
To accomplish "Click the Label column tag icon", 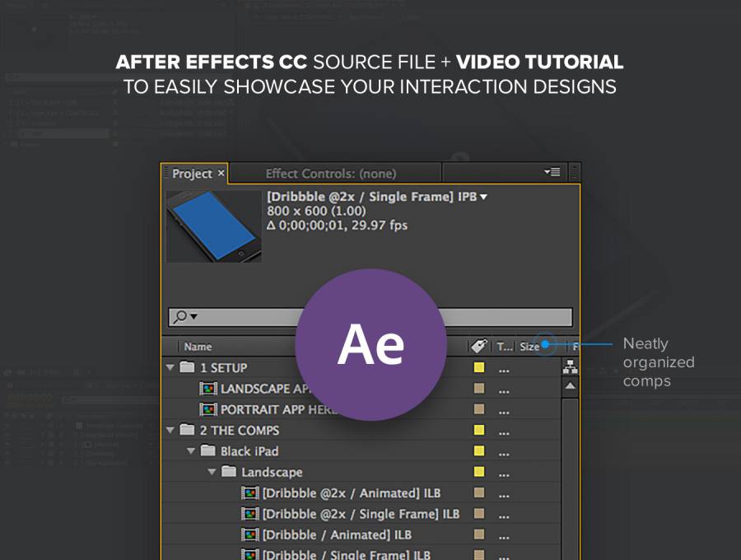I will point(478,347).
